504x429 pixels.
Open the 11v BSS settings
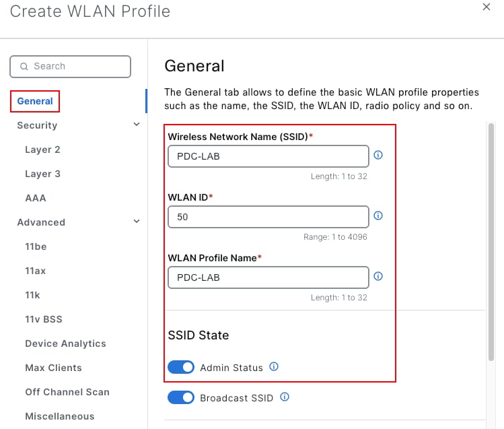43,319
